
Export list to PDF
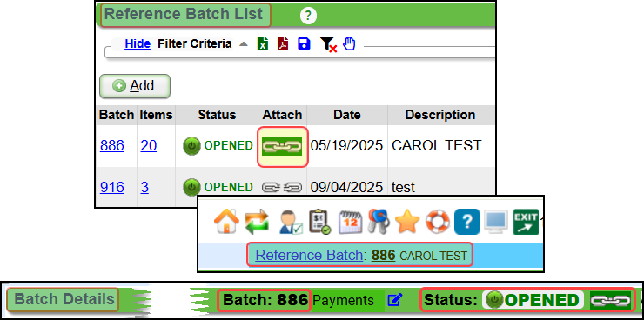click(x=283, y=43)
